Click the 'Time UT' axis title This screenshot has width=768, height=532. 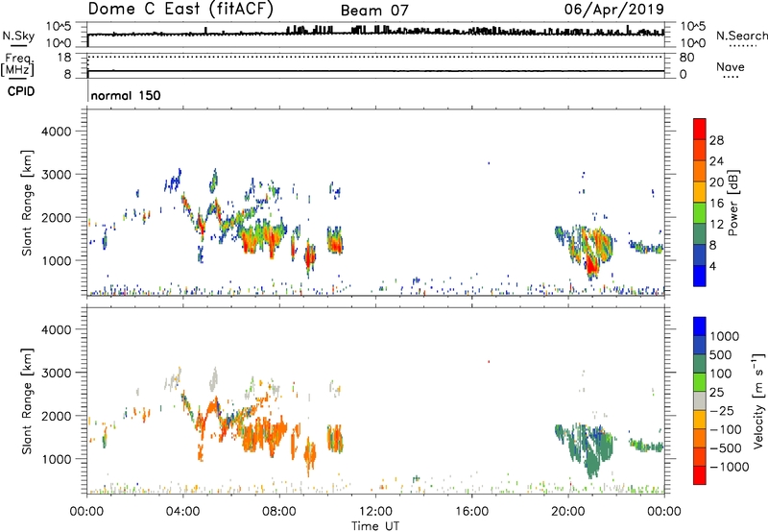click(x=375, y=526)
